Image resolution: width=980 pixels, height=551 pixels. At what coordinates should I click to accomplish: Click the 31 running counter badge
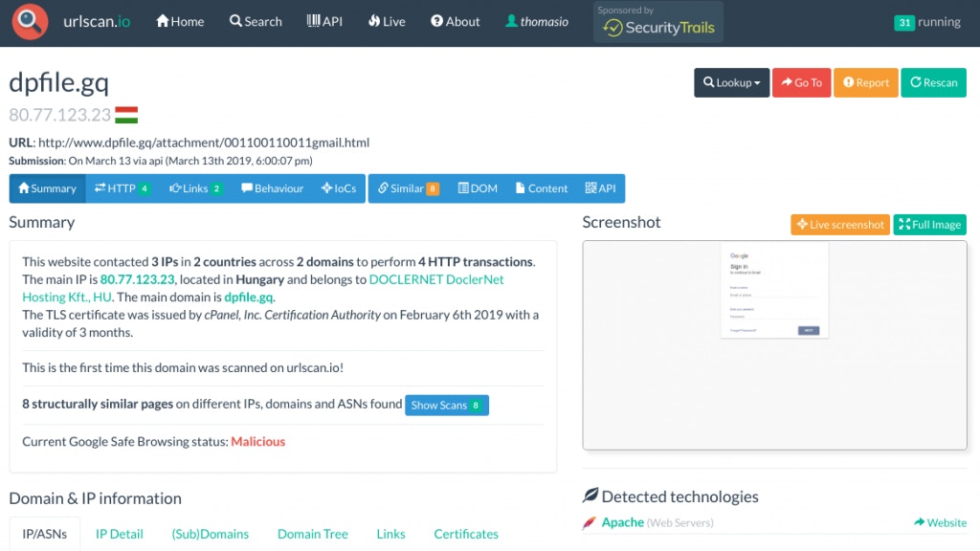click(904, 23)
